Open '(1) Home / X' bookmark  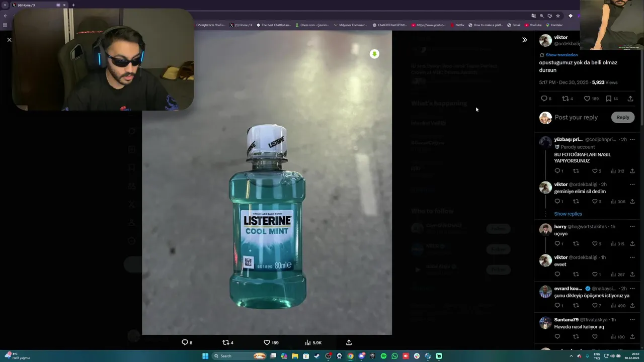point(241,25)
